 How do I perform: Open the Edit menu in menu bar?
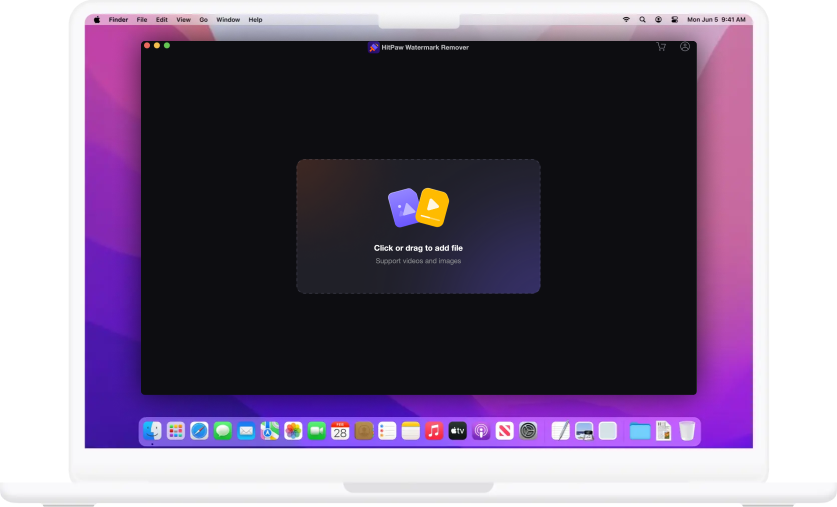click(162, 20)
